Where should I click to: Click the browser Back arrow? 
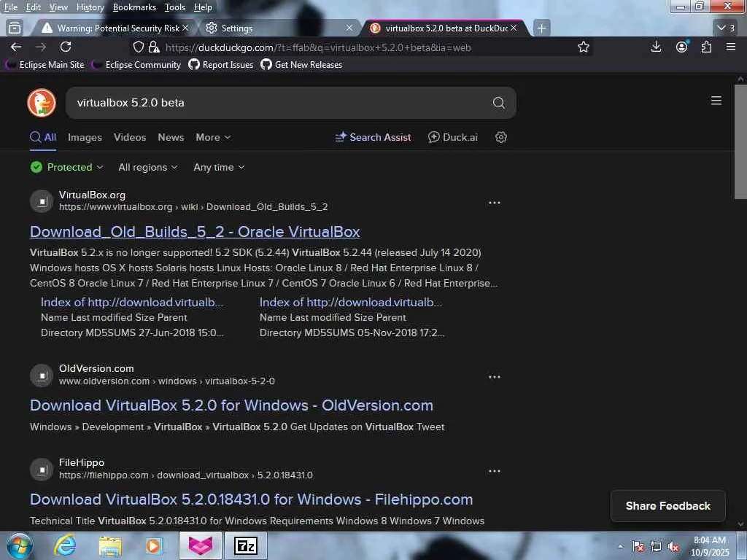16,47
